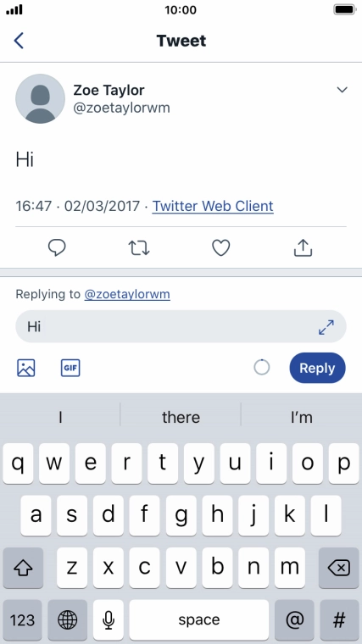The width and height of the screenshot is (362, 644).
Task: Start dictation with the microphone key
Action: click(x=109, y=619)
